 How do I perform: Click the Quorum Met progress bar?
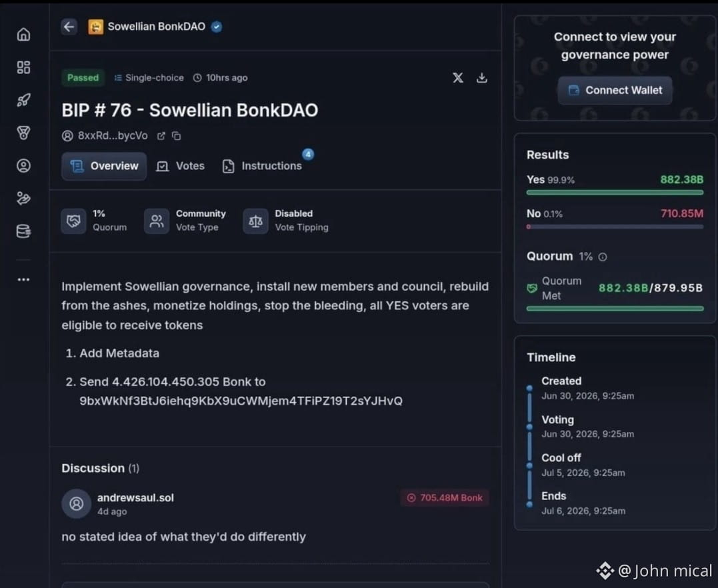(x=615, y=309)
